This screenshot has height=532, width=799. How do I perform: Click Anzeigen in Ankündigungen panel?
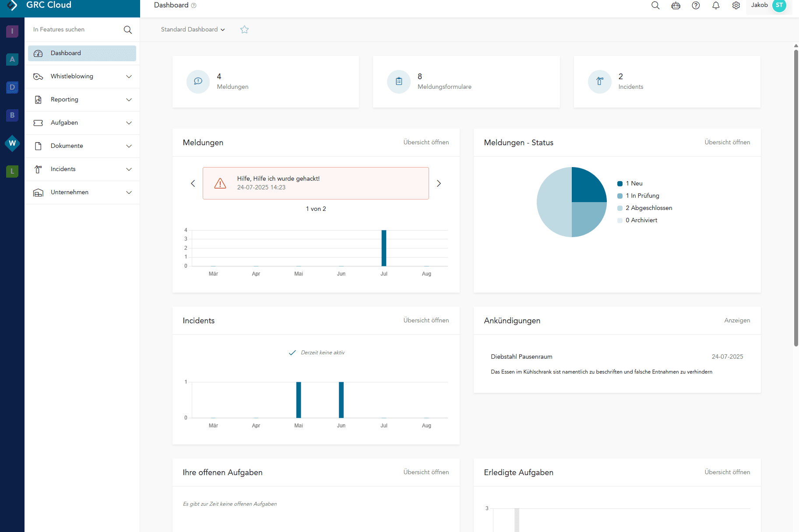click(x=737, y=320)
